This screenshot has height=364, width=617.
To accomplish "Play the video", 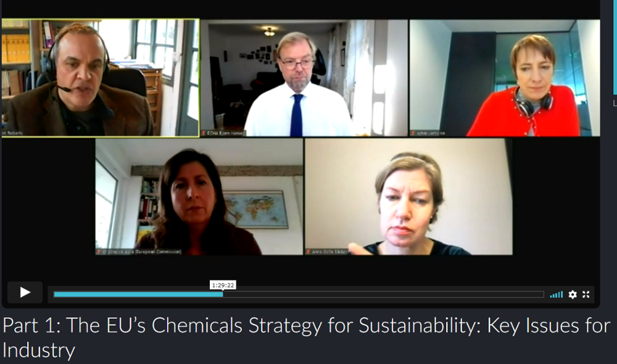I will (x=25, y=292).
